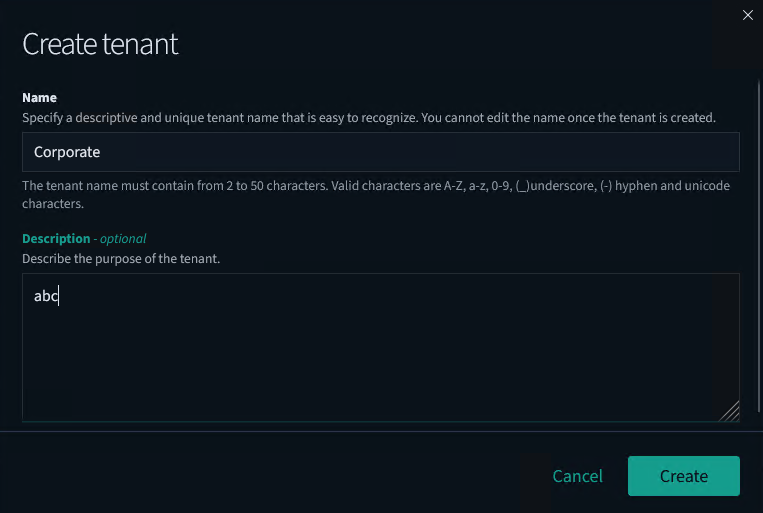763x513 pixels.
Task: Click the Name field label
Action: tap(39, 98)
